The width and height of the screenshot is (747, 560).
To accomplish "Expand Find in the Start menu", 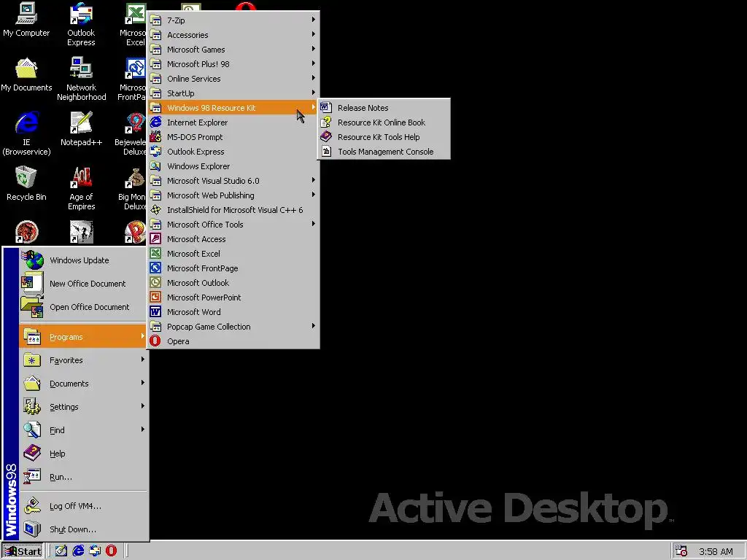I will [x=83, y=430].
